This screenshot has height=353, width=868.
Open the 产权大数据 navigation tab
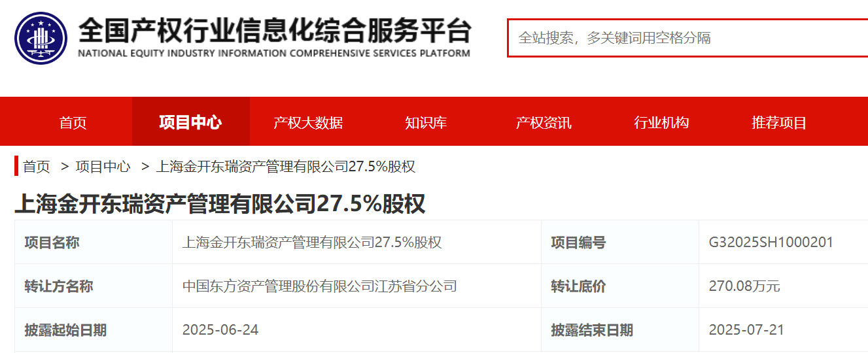(x=308, y=122)
